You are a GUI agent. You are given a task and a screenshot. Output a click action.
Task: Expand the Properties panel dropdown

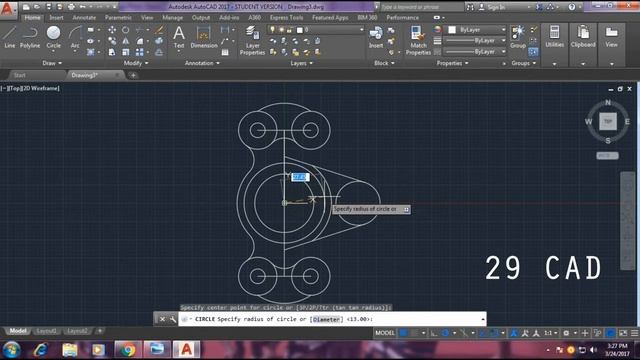click(x=452, y=63)
